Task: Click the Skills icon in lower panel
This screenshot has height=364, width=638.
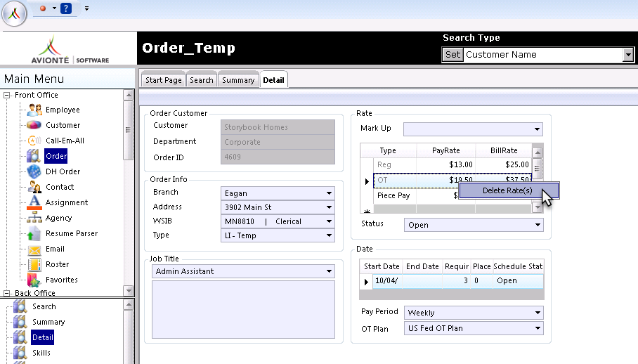Action: pos(20,352)
